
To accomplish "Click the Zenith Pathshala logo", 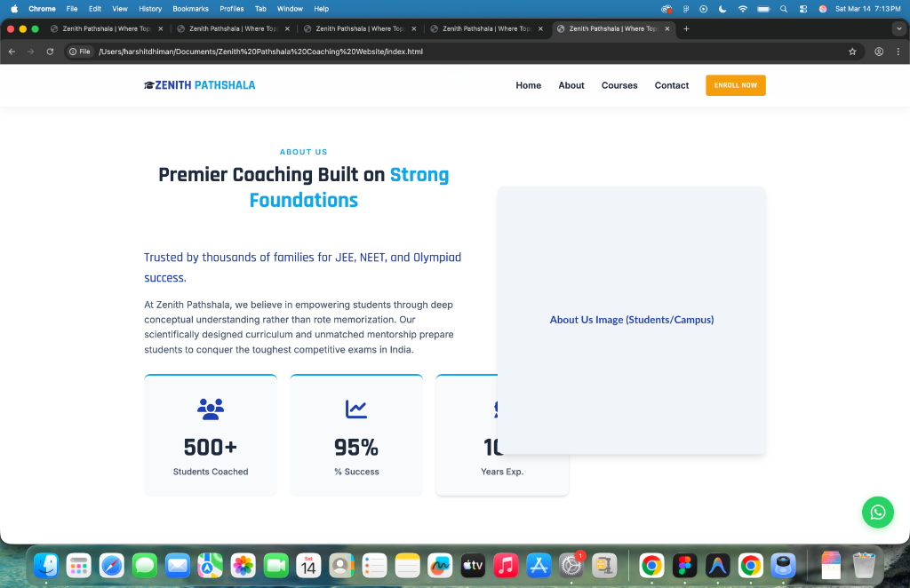I will [x=200, y=85].
